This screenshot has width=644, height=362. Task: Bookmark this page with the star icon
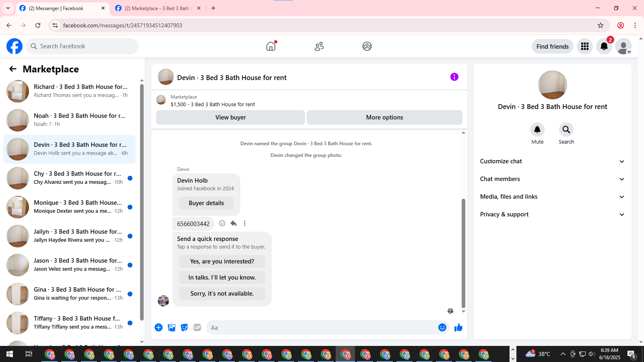click(x=601, y=25)
